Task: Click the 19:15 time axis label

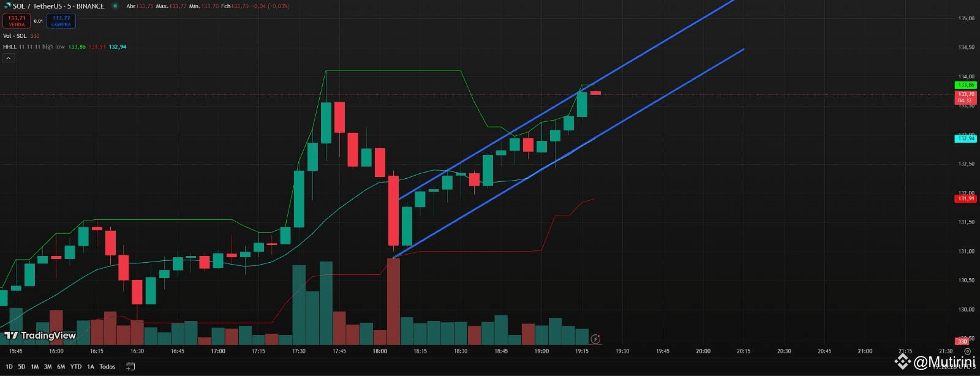Action: pyautogui.click(x=582, y=351)
